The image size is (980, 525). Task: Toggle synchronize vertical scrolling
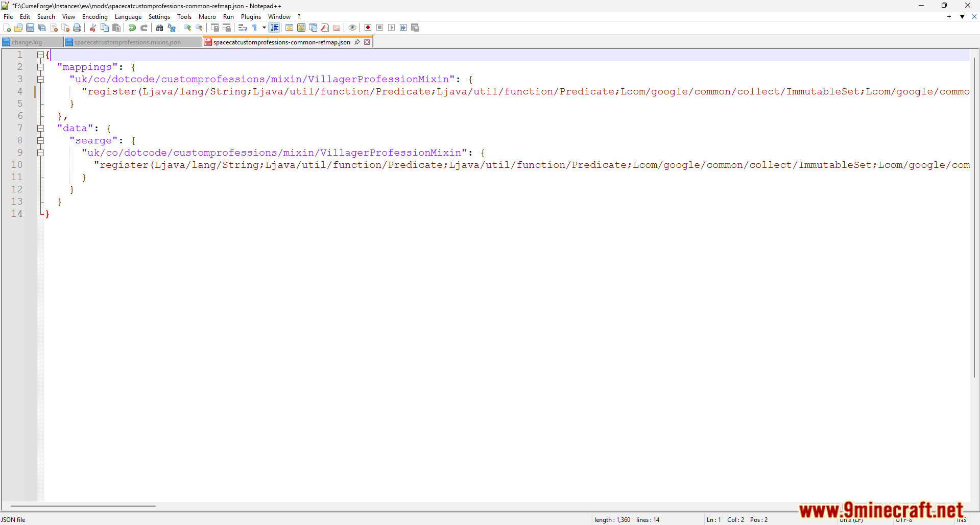[215, 28]
